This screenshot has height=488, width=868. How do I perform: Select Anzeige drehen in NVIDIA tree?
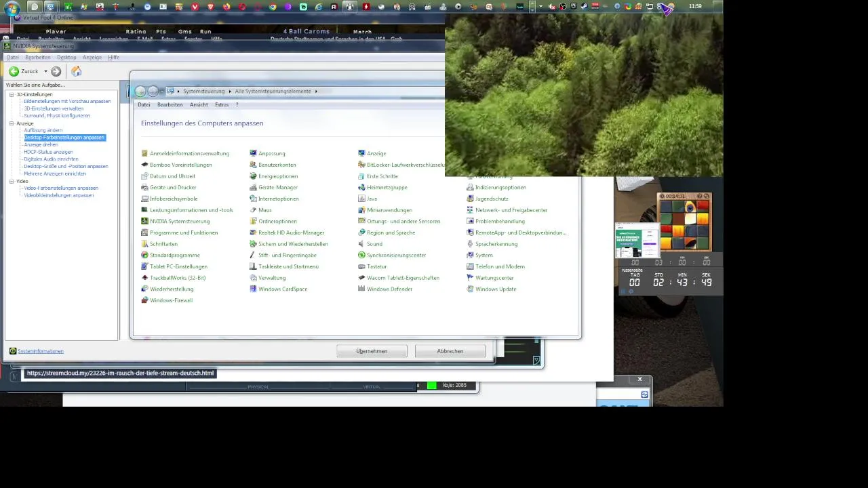pos(41,144)
